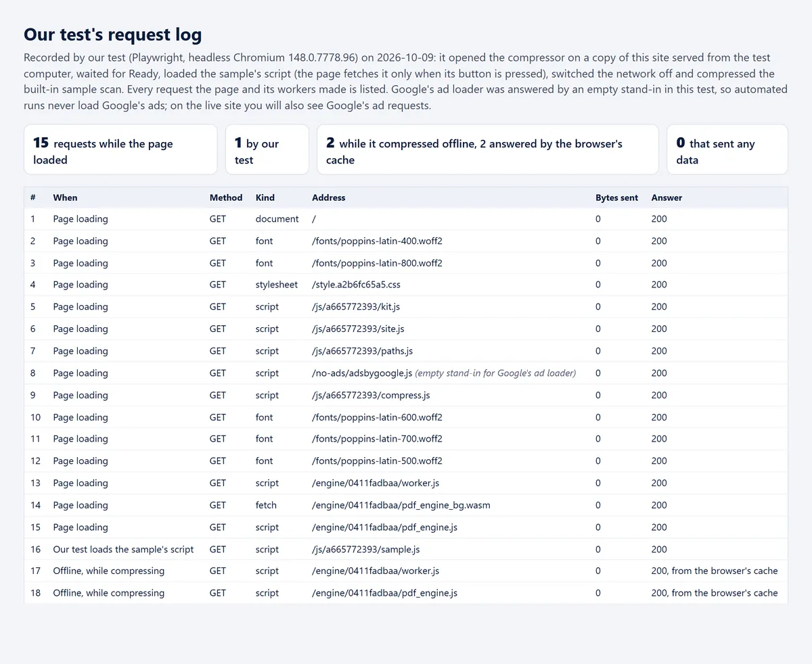Click 'Our test loads the sample's script' cell
The image size is (812, 664).
click(123, 549)
